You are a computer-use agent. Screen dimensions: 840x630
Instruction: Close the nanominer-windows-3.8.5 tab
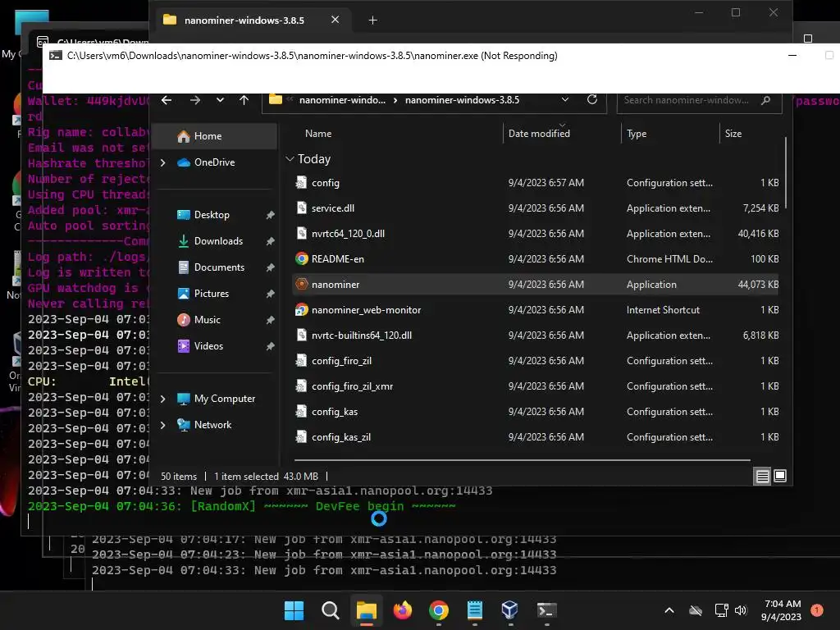click(x=335, y=20)
